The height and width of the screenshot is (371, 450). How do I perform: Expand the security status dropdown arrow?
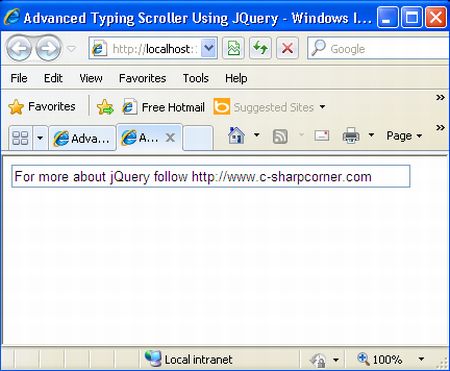pyautogui.click(x=336, y=360)
